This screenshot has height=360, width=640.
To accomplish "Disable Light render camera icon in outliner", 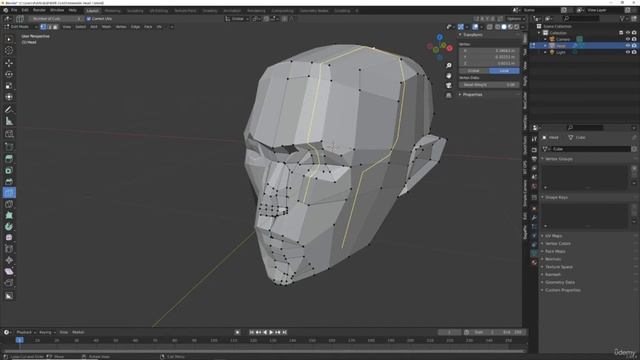I will pos(634,52).
